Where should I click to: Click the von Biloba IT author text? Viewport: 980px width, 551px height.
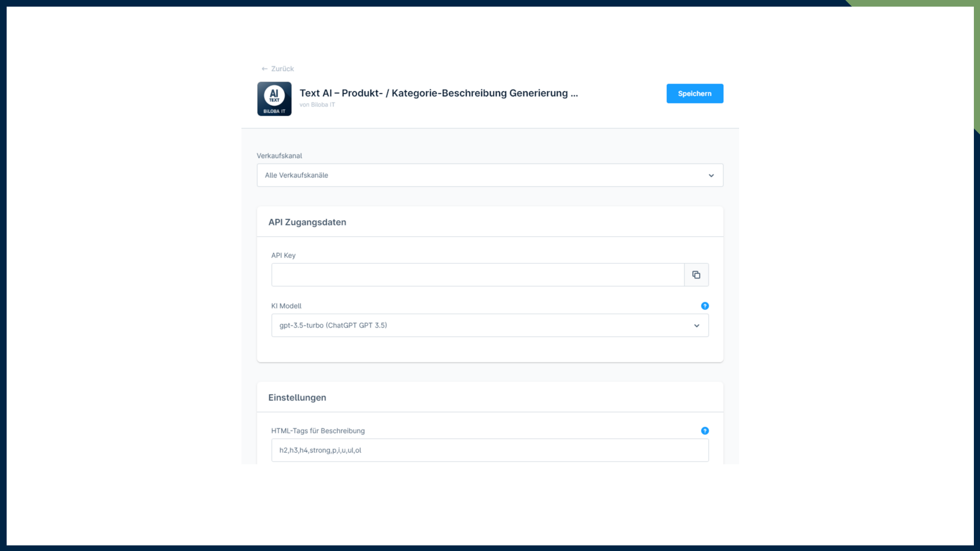(x=317, y=105)
